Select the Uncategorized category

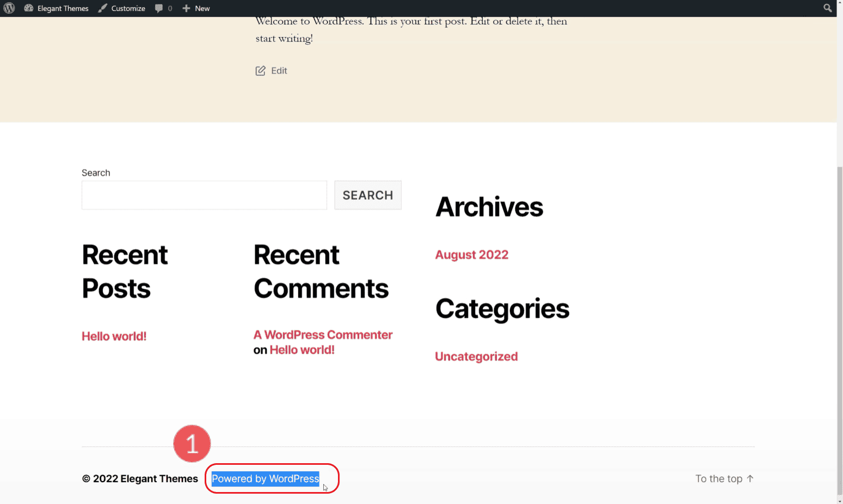click(476, 357)
